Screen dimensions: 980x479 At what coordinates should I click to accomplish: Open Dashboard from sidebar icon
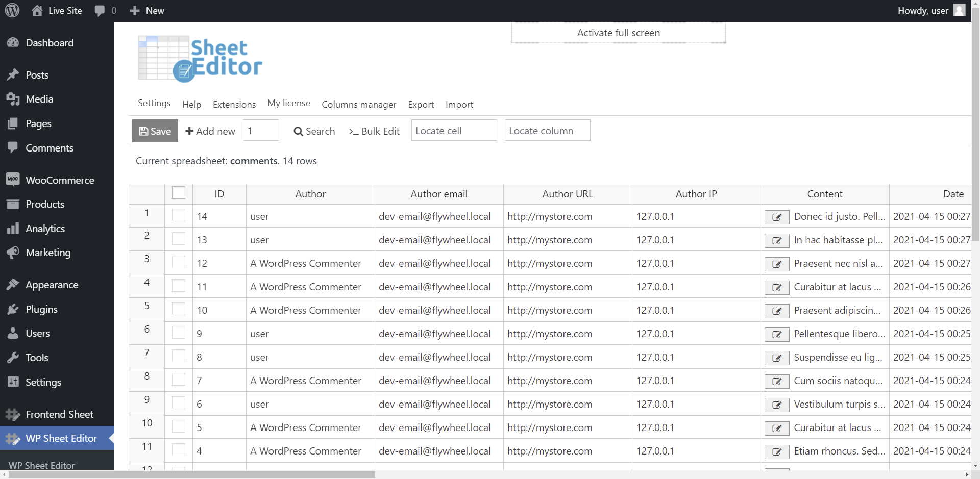[13, 43]
